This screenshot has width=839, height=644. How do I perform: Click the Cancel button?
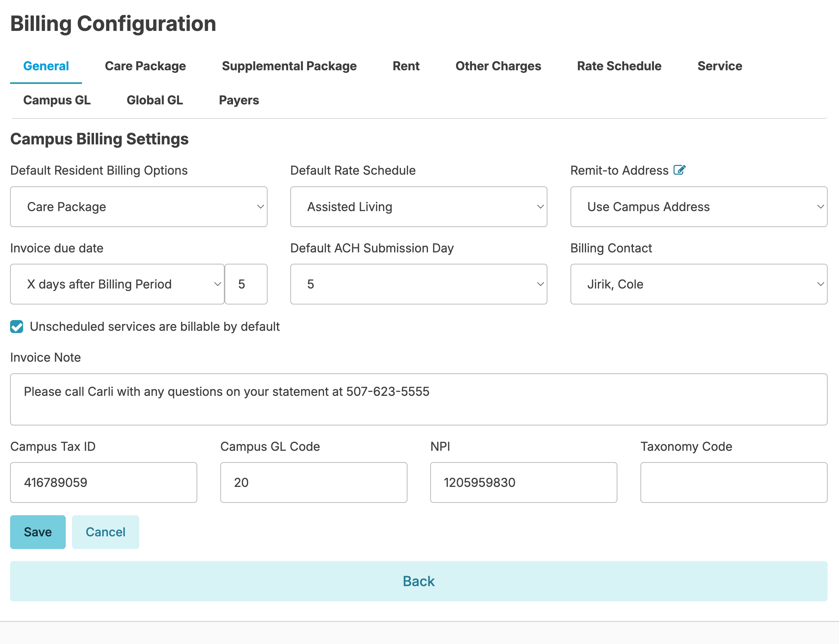pos(105,532)
